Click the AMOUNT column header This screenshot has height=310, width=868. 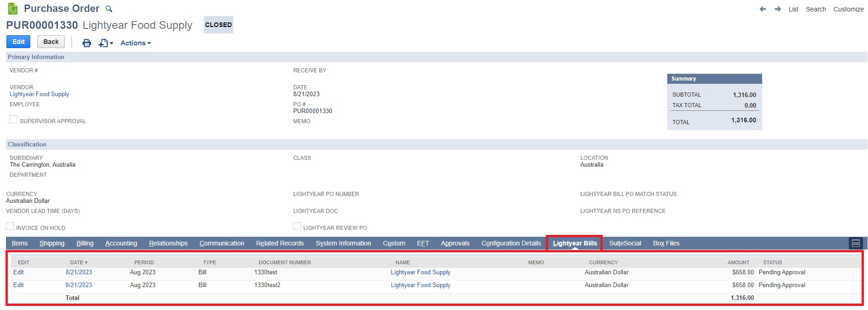[738, 262]
